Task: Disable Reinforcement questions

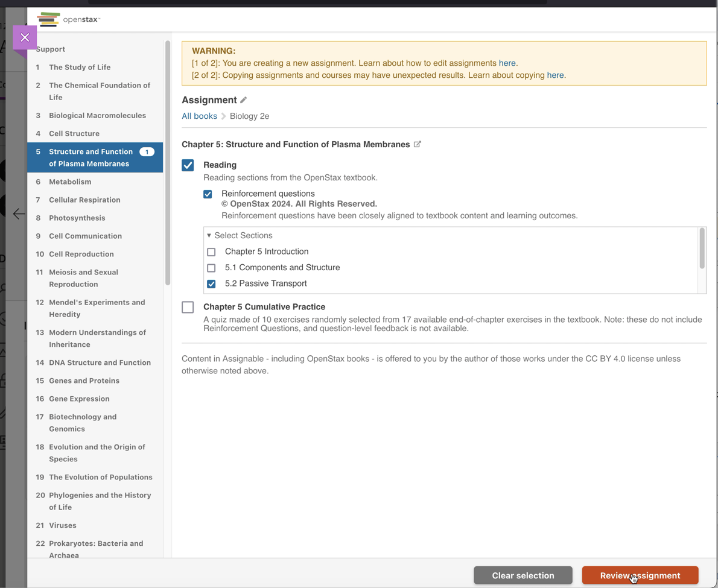Action: click(208, 194)
